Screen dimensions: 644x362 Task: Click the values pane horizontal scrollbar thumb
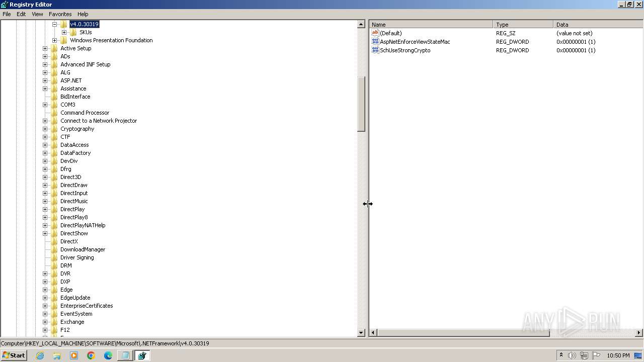pos(463,332)
